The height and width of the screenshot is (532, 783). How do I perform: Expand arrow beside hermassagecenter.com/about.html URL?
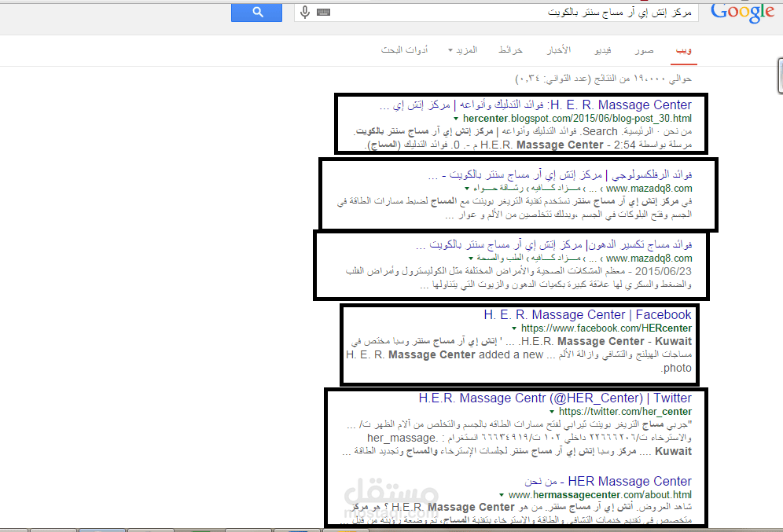click(502, 495)
